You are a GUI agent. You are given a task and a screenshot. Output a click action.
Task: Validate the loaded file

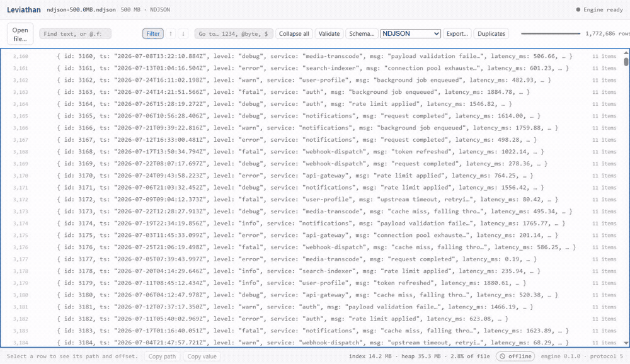coord(329,34)
